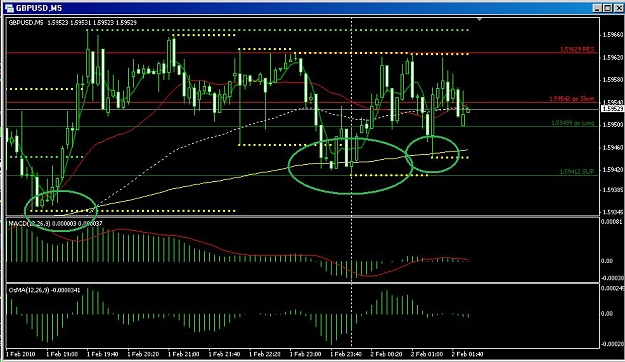Click the OsMA(12,26,9) indicator label

tap(44, 290)
